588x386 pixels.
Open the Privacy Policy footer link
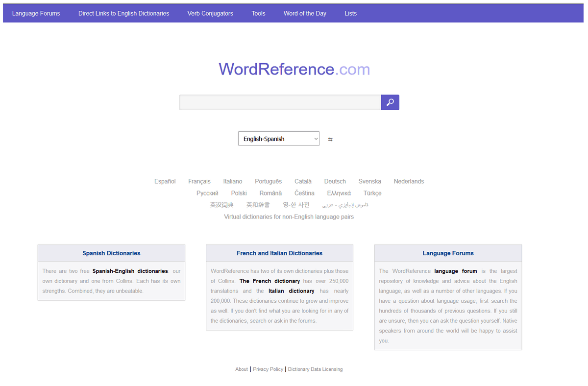point(268,369)
